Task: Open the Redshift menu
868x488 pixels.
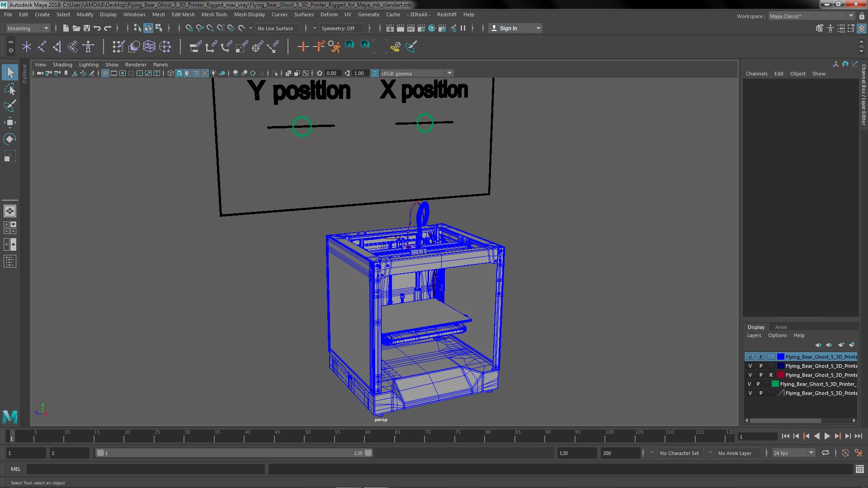Action: click(x=447, y=14)
